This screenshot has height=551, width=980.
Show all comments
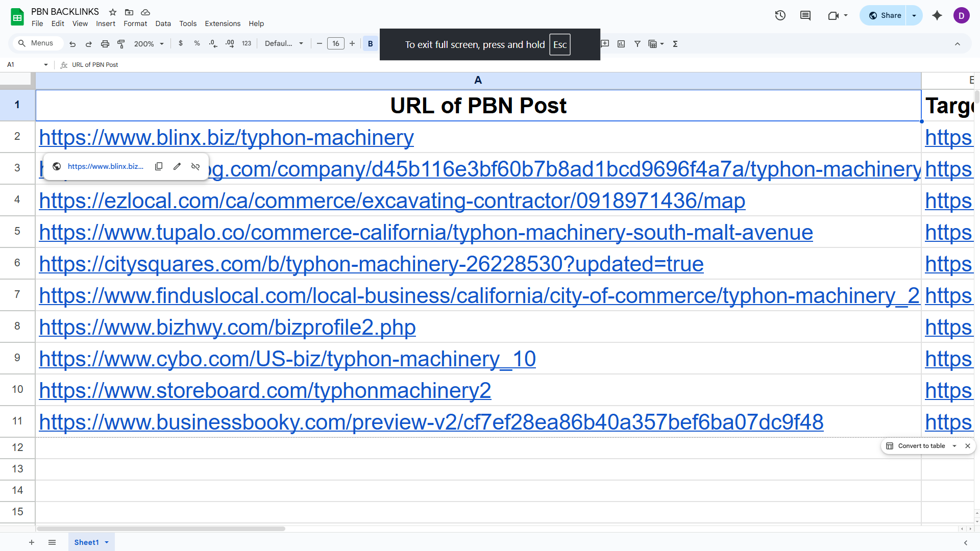click(x=805, y=15)
